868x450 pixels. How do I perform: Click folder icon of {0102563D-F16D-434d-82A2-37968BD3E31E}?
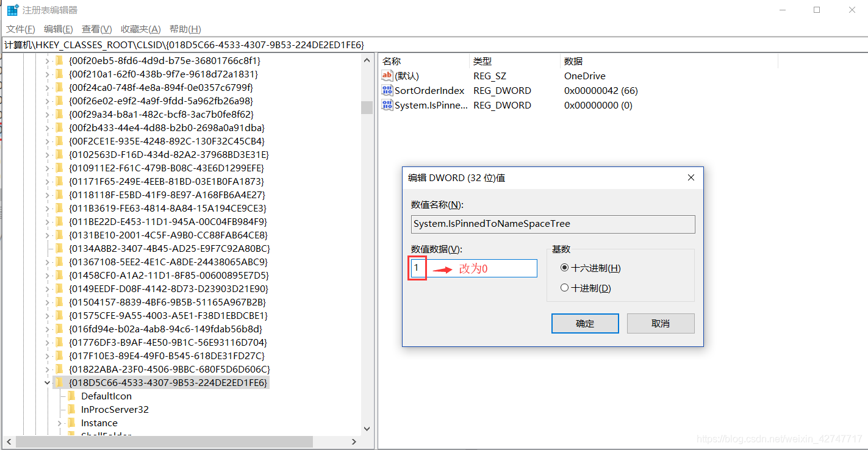[x=59, y=154]
